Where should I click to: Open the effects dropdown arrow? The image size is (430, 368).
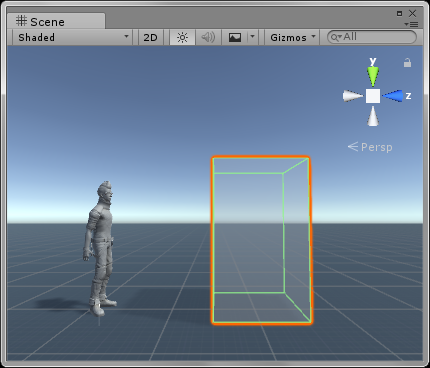tap(252, 37)
